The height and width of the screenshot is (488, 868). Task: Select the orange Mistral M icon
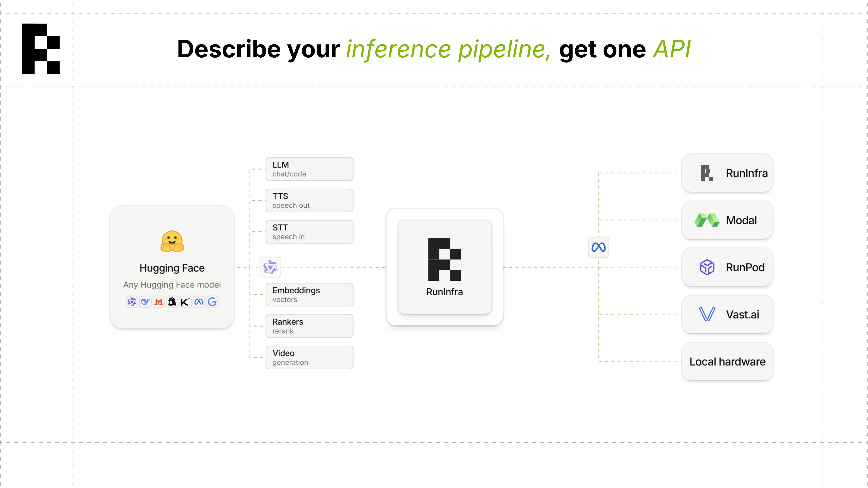(x=159, y=302)
